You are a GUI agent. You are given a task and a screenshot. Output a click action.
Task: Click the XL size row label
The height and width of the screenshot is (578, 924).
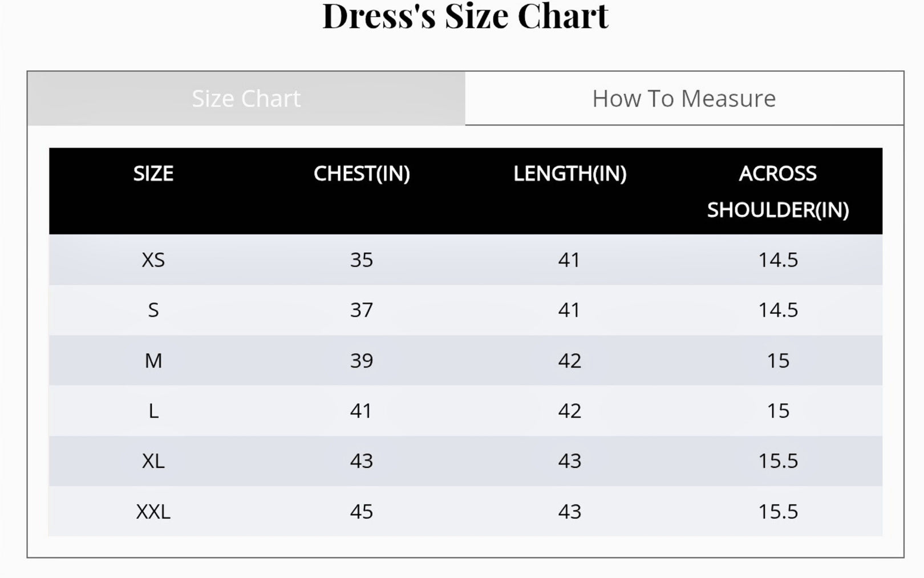[153, 461]
